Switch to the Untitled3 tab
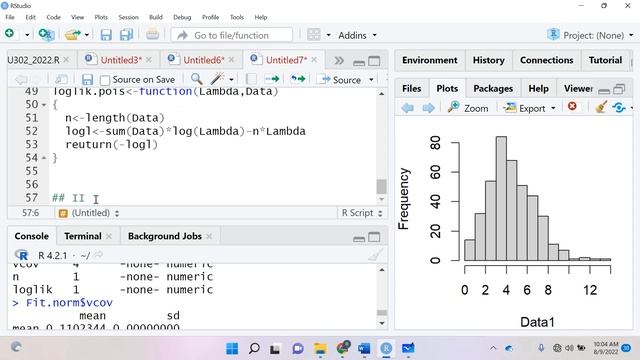The width and height of the screenshot is (640, 360). point(121,60)
